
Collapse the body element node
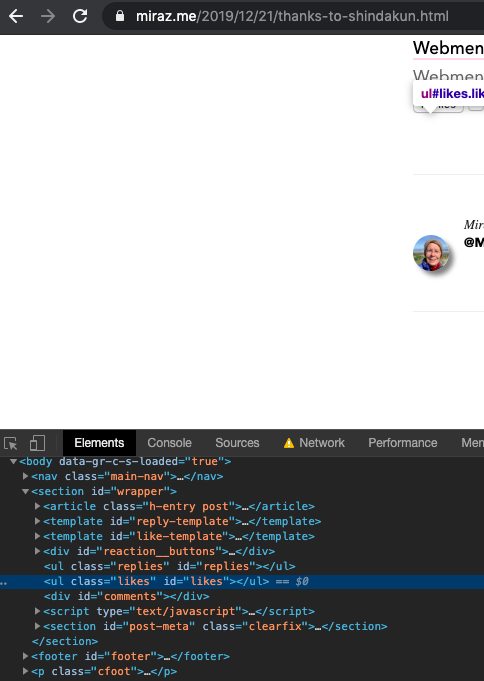[x=13, y=461]
